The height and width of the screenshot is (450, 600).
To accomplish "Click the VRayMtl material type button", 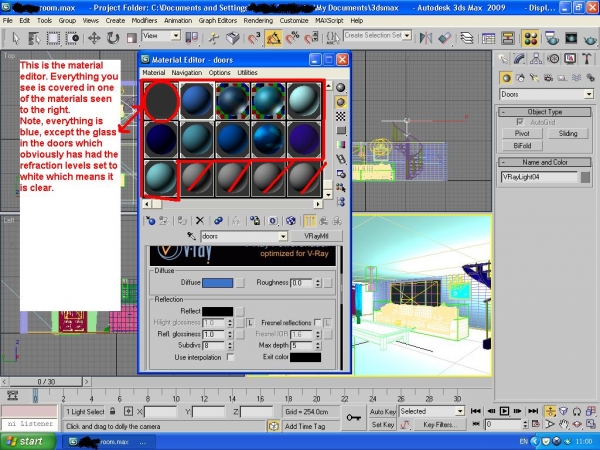I will point(316,236).
